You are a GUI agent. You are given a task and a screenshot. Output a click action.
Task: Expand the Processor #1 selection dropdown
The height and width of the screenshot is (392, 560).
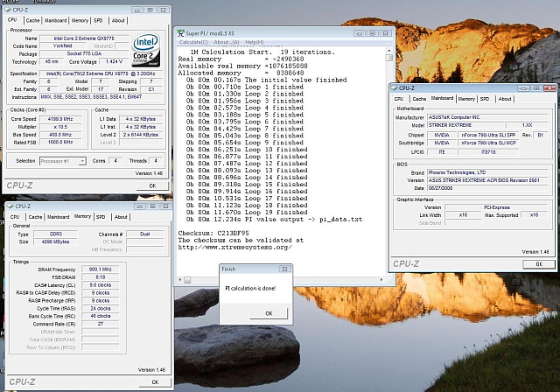[x=82, y=161]
